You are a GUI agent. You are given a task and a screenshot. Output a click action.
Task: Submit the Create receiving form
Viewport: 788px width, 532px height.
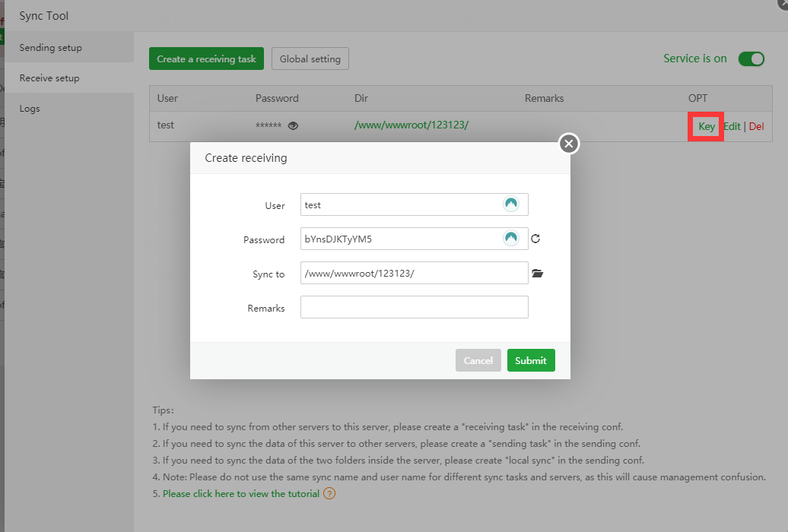(x=531, y=360)
